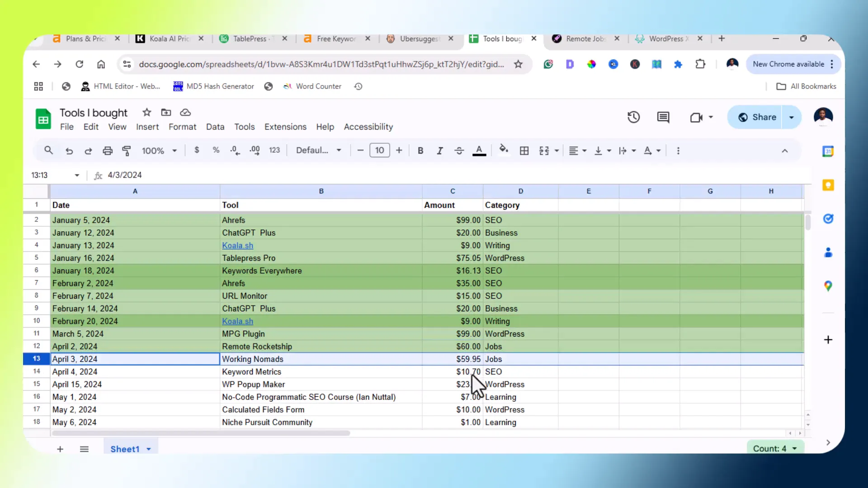Open Koala.sh link in row 10
The width and height of the screenshot is (868, 488).
pos(237,321)
